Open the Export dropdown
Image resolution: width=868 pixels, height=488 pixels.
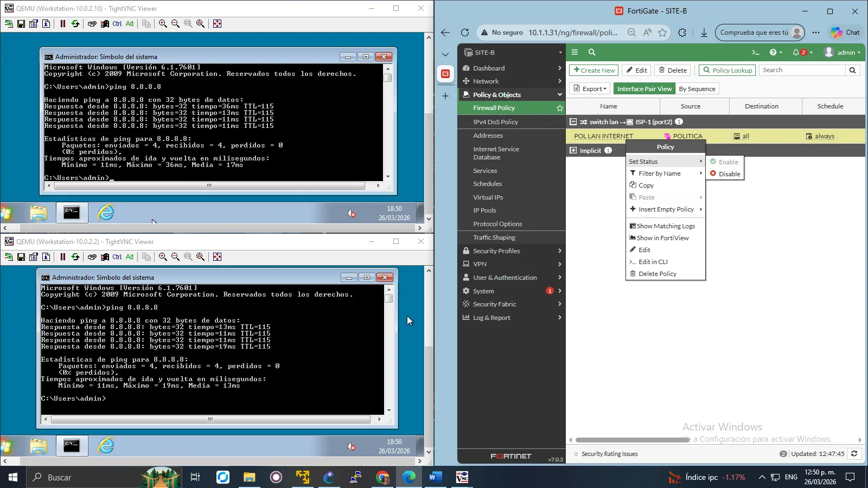590,89
